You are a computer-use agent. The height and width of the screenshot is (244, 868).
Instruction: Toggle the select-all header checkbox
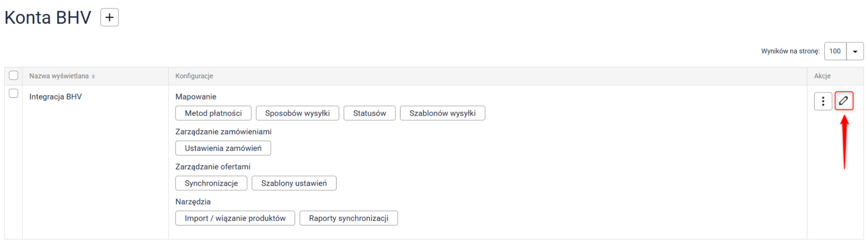coord(14,76)
